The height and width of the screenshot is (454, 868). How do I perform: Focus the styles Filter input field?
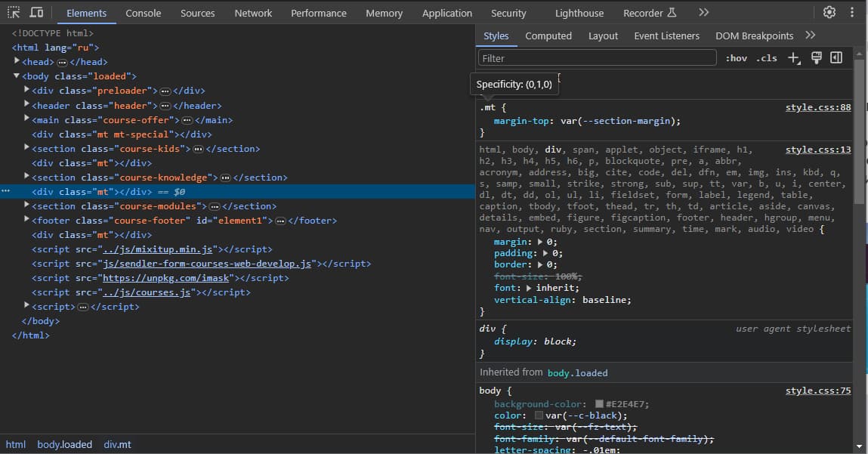click(x=597, y=58)
